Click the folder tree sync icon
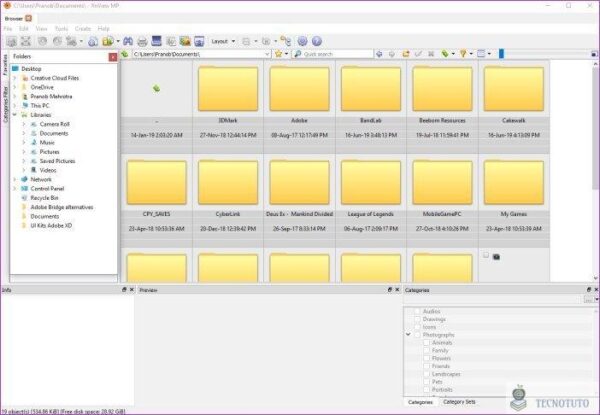600x415 pixels. coord(285,41)
